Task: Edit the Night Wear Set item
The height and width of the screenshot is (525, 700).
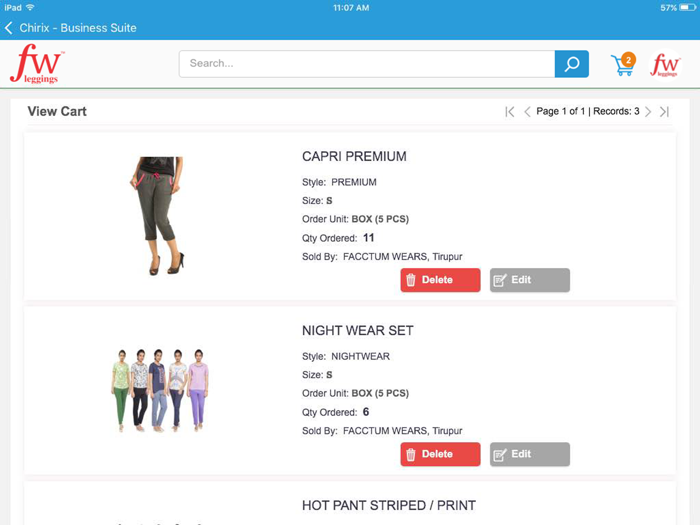Action: click(x=529, y=454)
